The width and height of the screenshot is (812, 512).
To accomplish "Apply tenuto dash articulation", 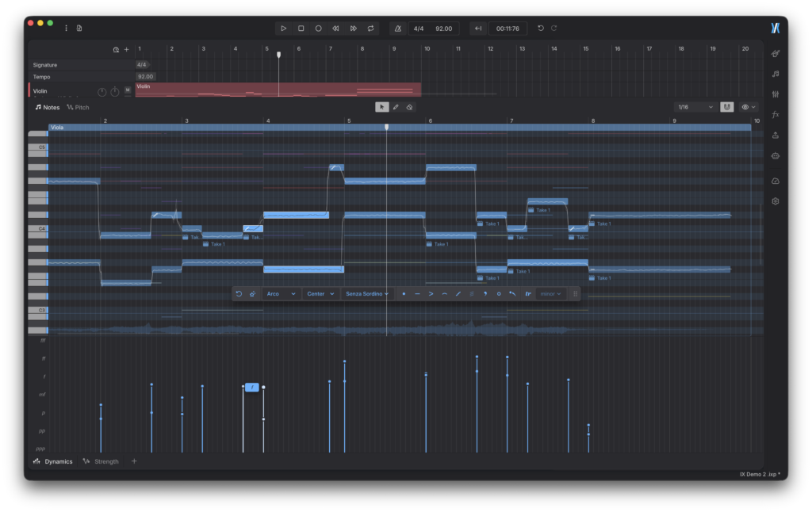I will (x=417, y=293).
